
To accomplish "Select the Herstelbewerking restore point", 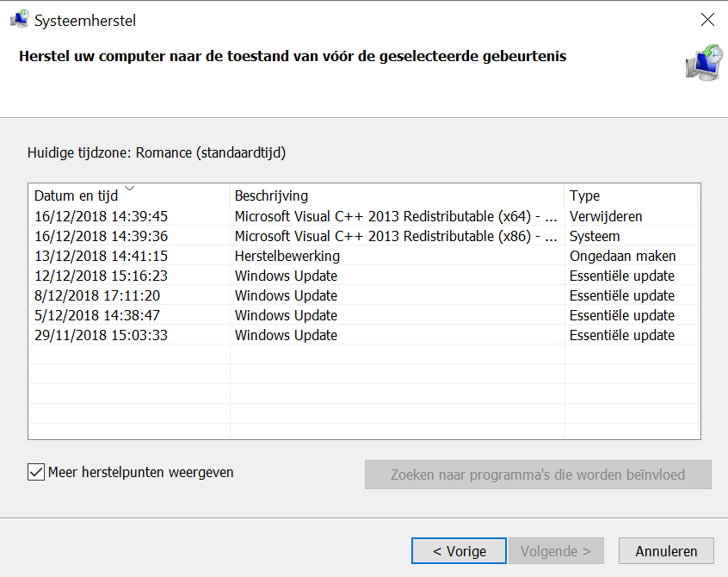I will (363, 256).
